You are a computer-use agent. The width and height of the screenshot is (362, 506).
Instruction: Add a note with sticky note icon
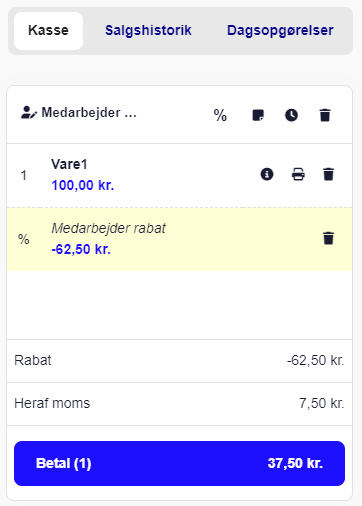pyautogui.click(x=258, y=115)
